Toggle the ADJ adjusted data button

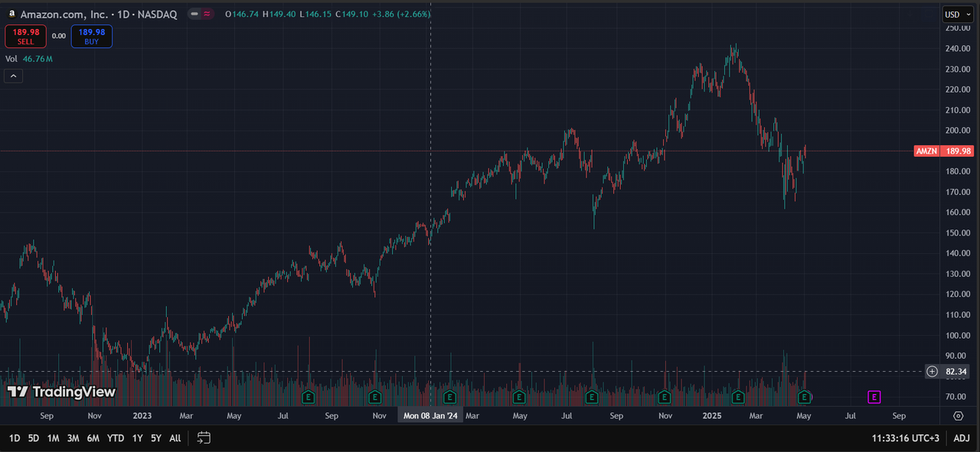click(962, 438)
